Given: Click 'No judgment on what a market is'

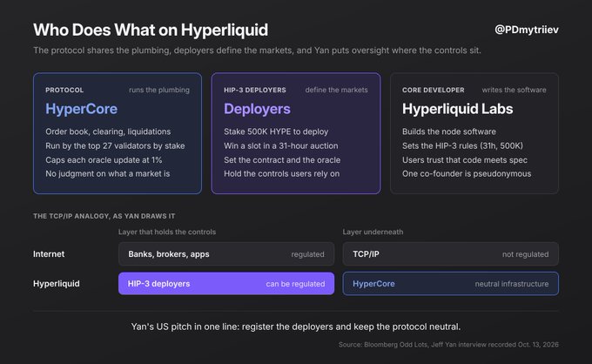Looking at the screenshot, I should [108, 173].
